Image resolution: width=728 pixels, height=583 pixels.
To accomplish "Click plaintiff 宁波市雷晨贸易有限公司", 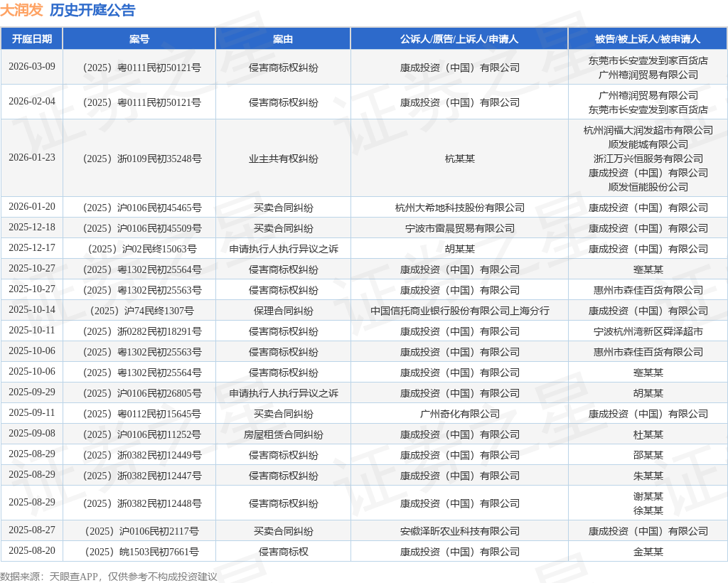I will click(x=460, y=228).
